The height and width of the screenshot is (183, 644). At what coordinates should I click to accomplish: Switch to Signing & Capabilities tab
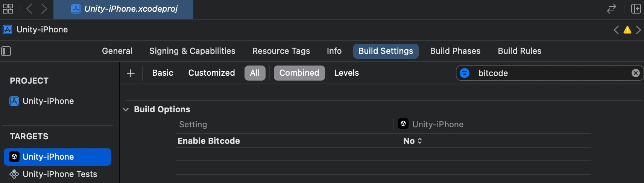click(x=192, y=51)
